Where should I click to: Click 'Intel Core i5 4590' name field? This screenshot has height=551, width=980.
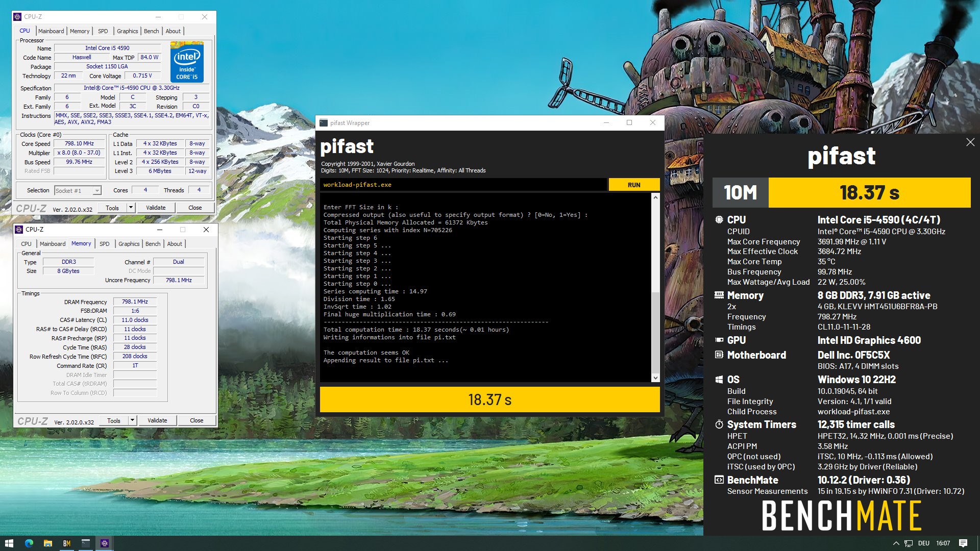point(107,48)
